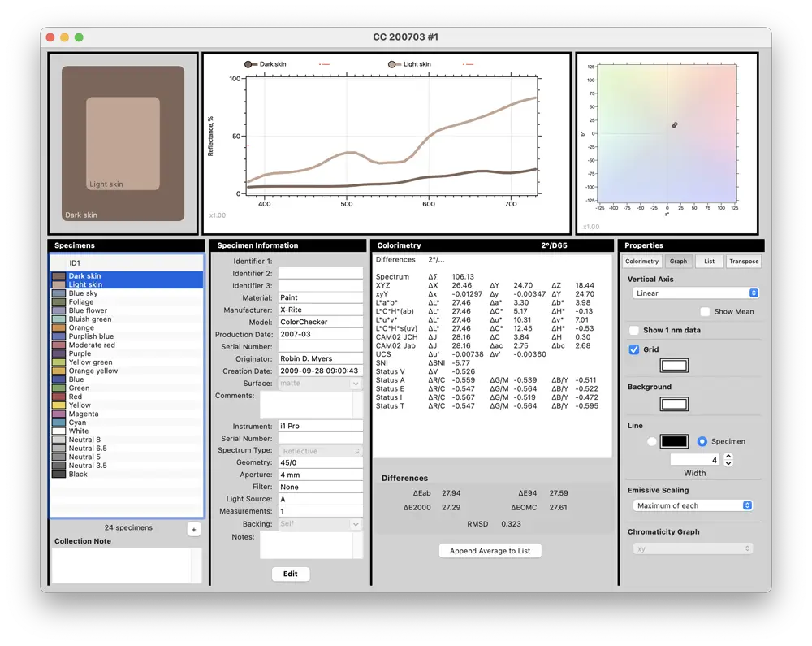Click the red dashed line icon beside Light skin
This screenshot has width=812, height=646.
point(469,63)
